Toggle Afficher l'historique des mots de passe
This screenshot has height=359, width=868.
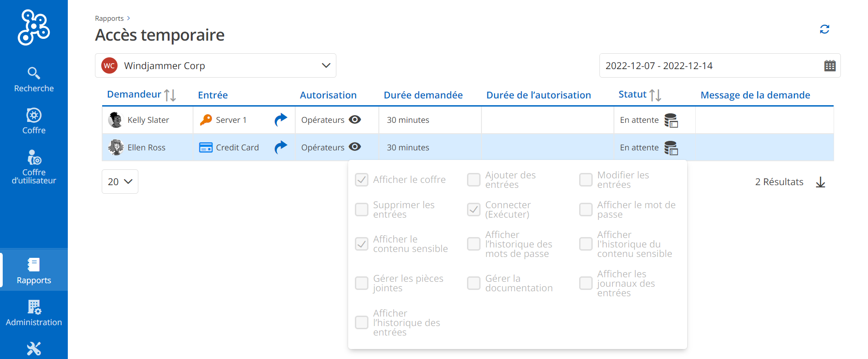point(474,244)
